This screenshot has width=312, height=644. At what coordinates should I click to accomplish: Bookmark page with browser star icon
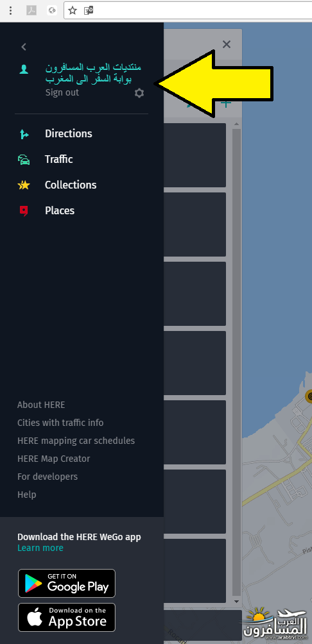pyautogui.click(x=73, y=11)
